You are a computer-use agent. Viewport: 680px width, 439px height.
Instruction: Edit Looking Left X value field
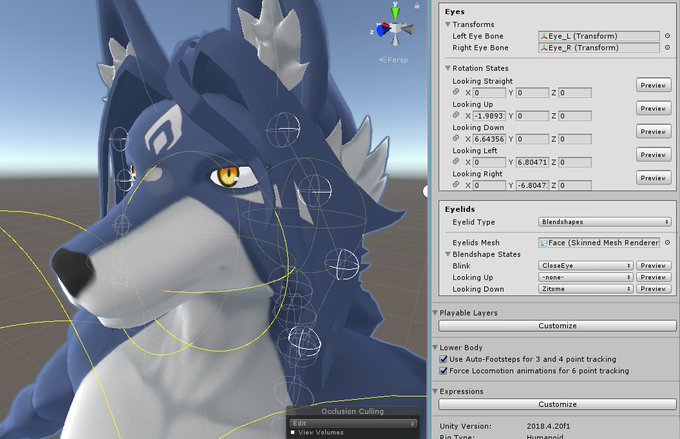(489, 162)
